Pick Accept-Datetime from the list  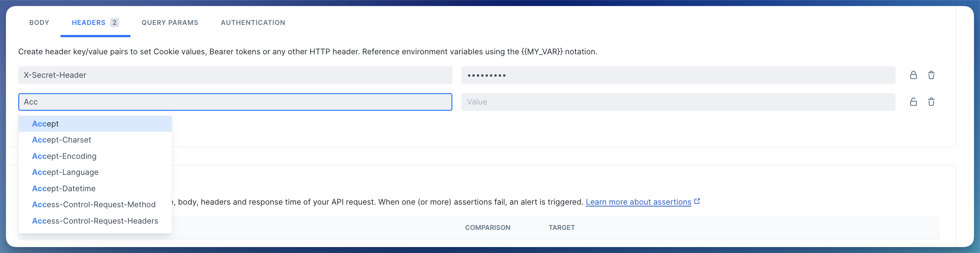[95, 189]
